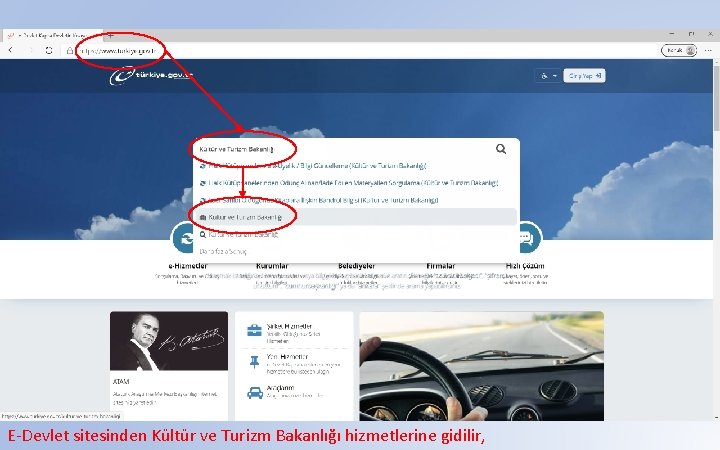Reload the page with the refresh icon
Screen dimensions: 720x450
[49, 51]
